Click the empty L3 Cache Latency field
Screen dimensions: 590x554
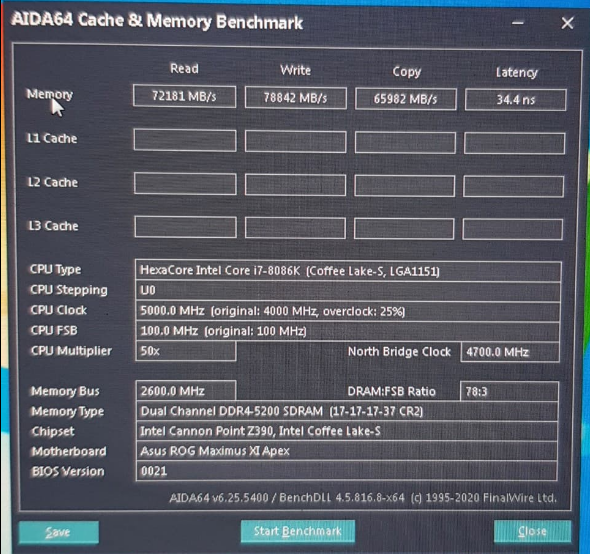[512, 229]
